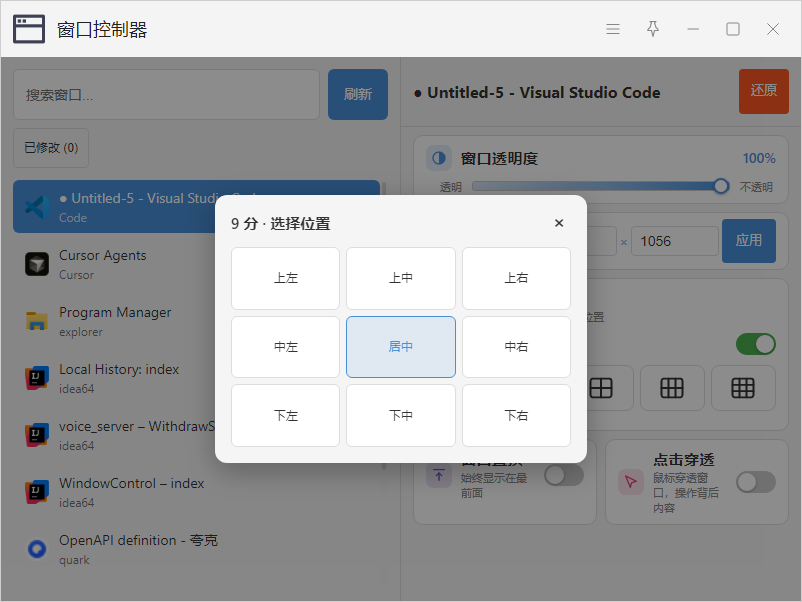This screenshot has width=802, height=602.
Task: Pin the window controller app on top
Action: coord(653,29)
